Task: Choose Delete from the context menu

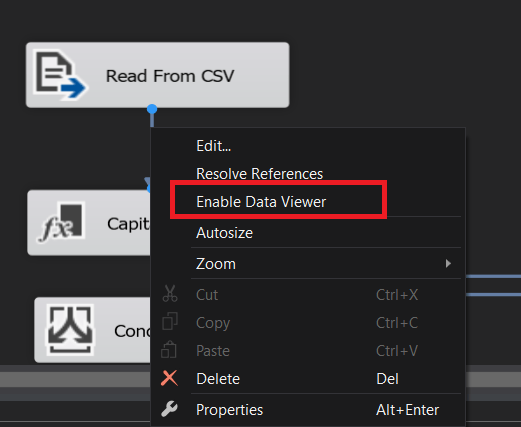Action: (308, 379)
